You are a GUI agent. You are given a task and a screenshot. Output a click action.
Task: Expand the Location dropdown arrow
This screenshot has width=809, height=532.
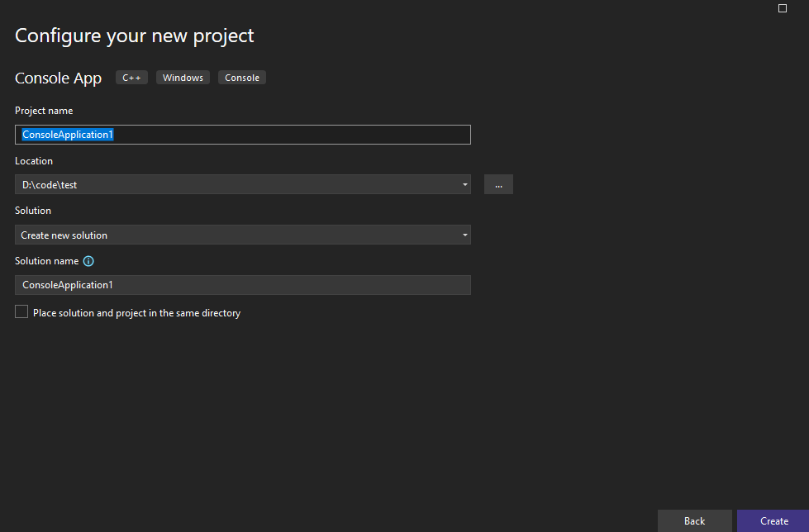[x=465, y=185]
